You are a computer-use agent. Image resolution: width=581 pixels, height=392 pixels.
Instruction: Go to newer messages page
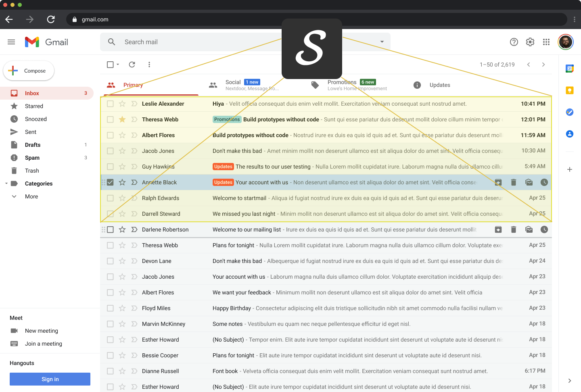pos(529,65)
